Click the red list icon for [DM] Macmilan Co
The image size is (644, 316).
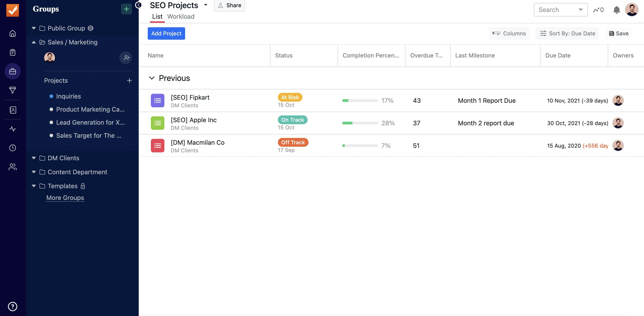coord(157,146)
